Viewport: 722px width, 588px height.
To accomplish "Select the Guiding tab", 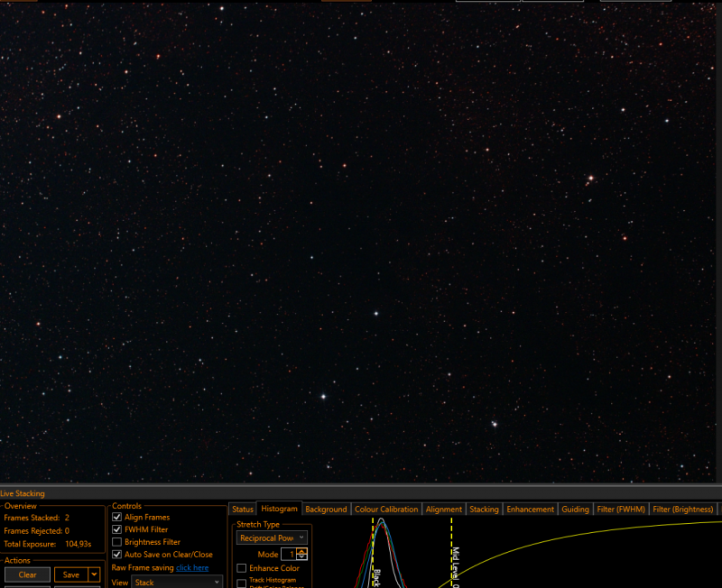I will click(x=575, y=510).
